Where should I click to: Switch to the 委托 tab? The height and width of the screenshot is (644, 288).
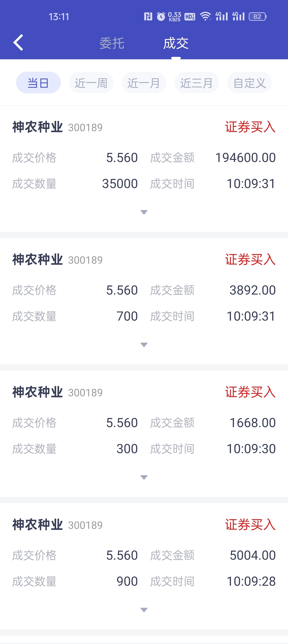click(112, 43)
